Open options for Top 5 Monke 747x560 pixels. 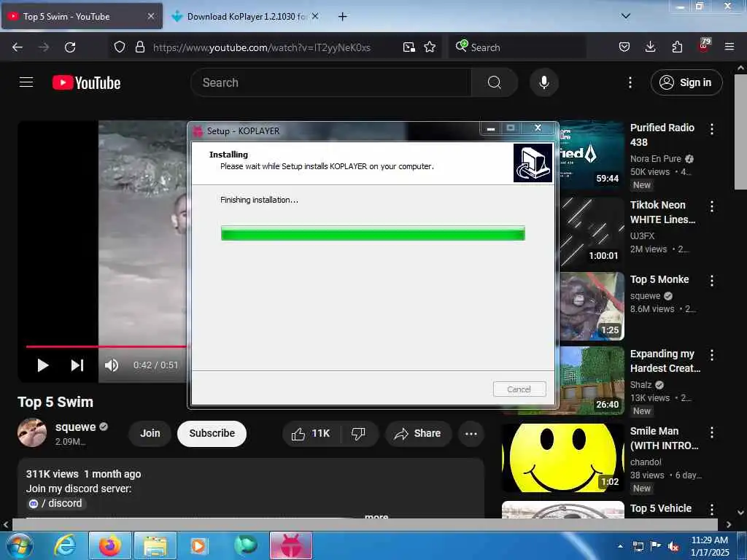point(712,281)
